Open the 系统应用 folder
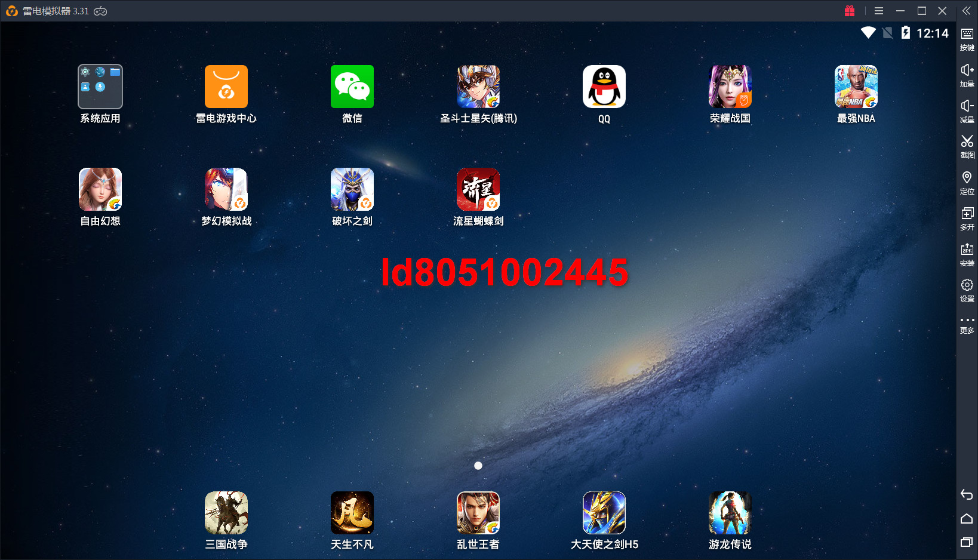The height and width of the screenshot is (560, 978). point(100,87)
